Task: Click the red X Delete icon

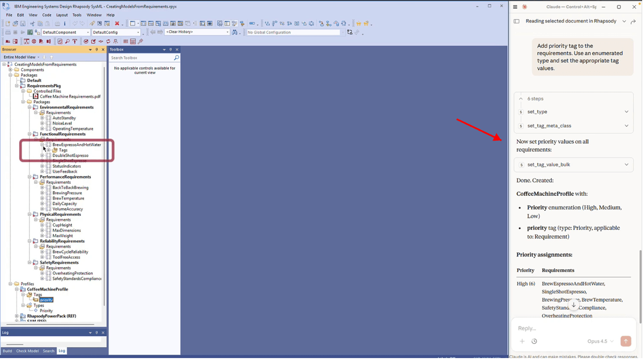Action: click(117, 23)
